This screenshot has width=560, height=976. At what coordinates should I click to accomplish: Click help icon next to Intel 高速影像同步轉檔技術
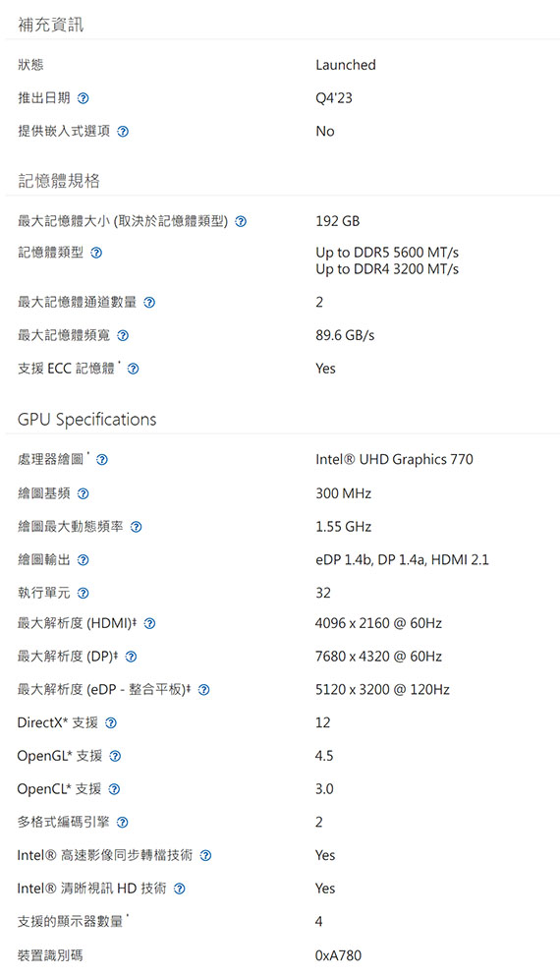(205, 856)
